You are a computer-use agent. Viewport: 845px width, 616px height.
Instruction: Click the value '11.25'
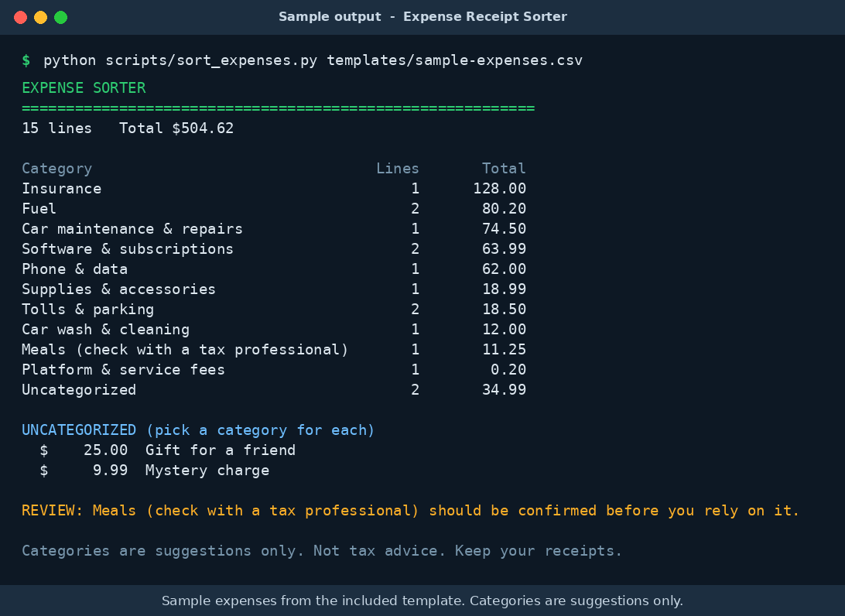coord(504,350)
